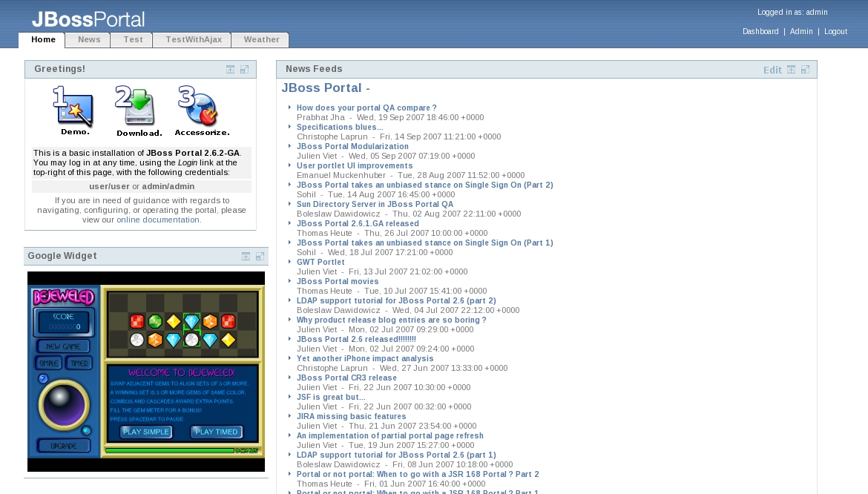This screenshot has height=494, width=868.
Task: Open the online documentation link
Action: [x=158, y=220]
